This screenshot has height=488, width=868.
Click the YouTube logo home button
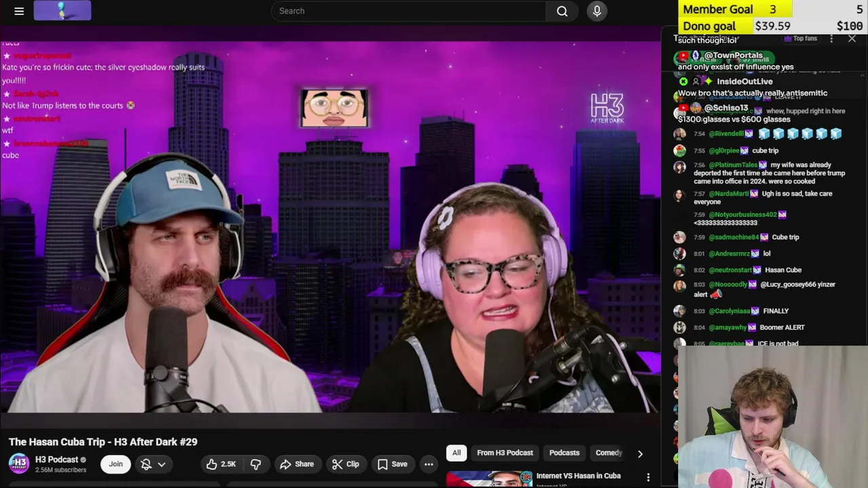(x=62, y=11)
